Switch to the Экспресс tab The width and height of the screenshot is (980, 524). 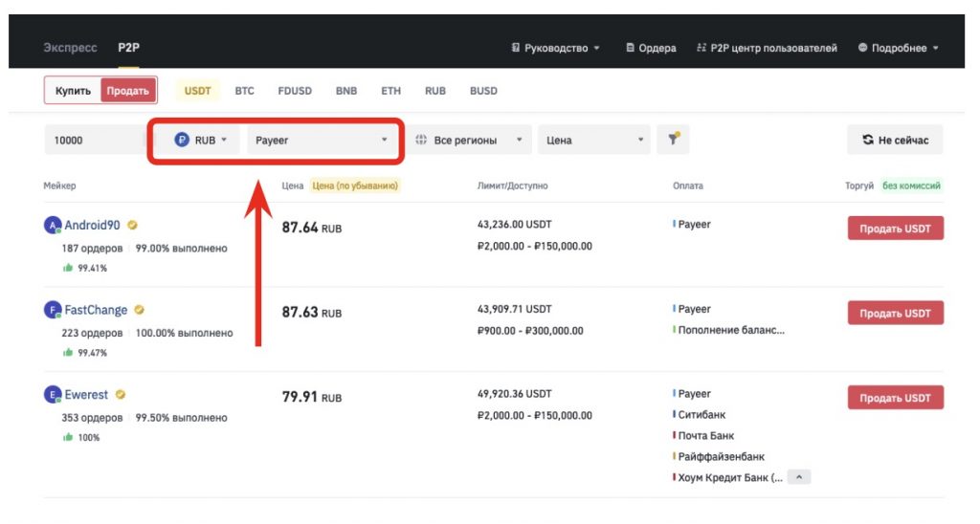(70, 48)
